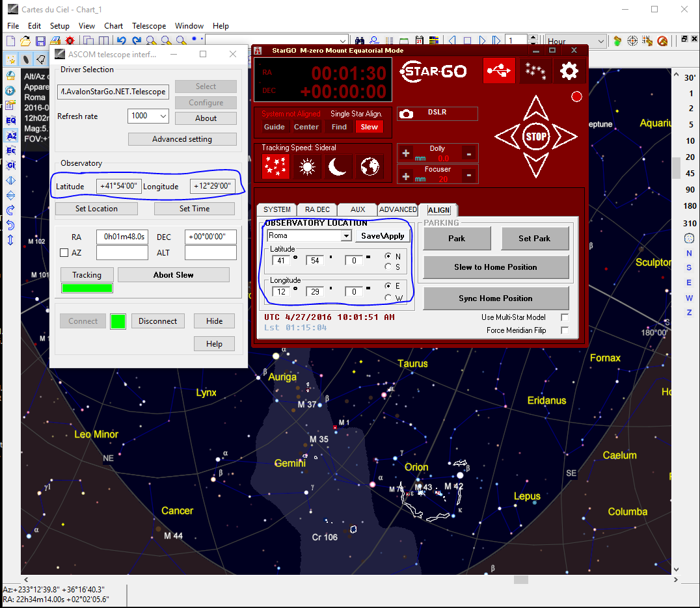Select sidereal star tracking speed icon
This screenshot has height=608, width=700.
click(x=275, y=166)
